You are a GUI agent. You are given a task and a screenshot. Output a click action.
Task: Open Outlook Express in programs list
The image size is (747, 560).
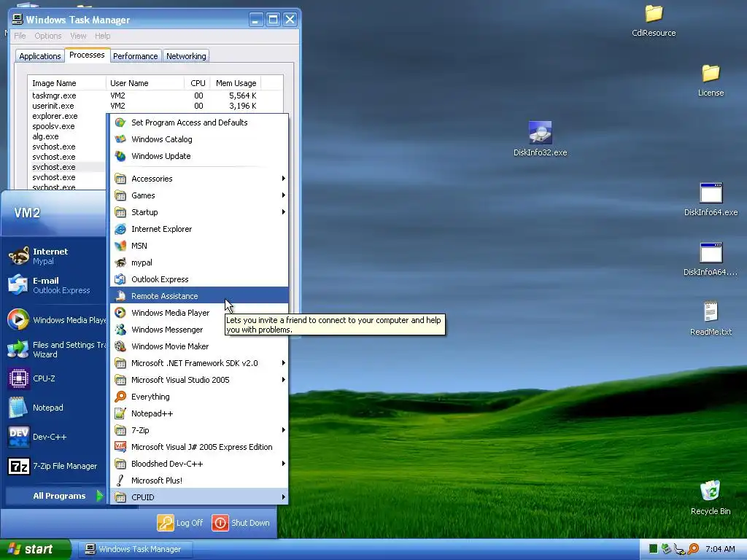tap(199, 279)
